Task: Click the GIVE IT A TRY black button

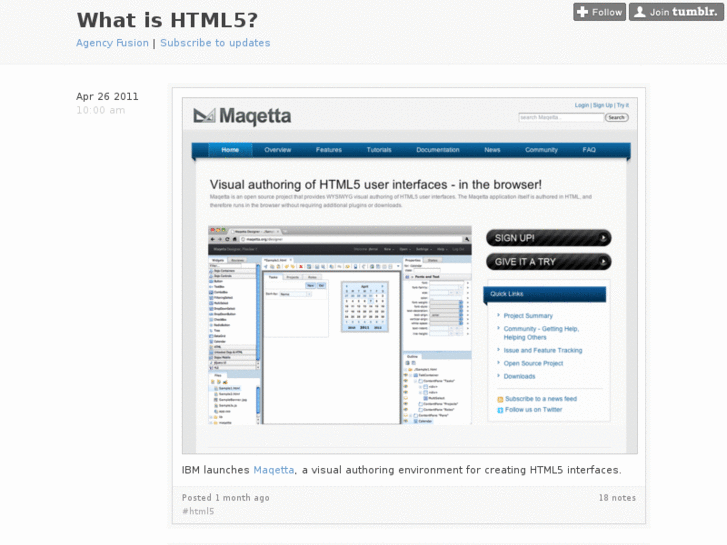Action: [x=548, y=262]
